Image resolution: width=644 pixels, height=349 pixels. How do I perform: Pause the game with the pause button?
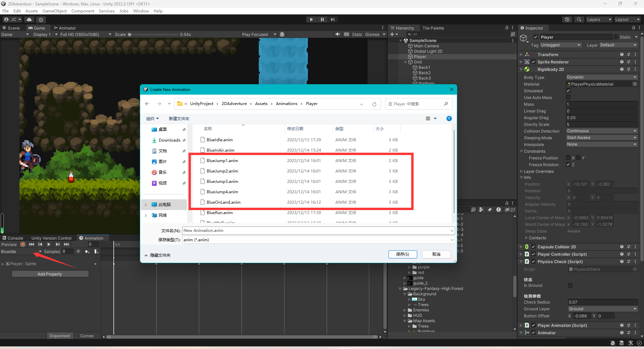click(x=322, y=19)
